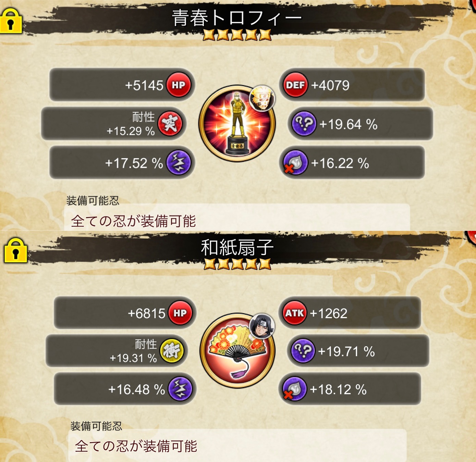The image size is (476, 462).
Task: Click the DEF icon showing +4079
Action: (x=295, y=85)
